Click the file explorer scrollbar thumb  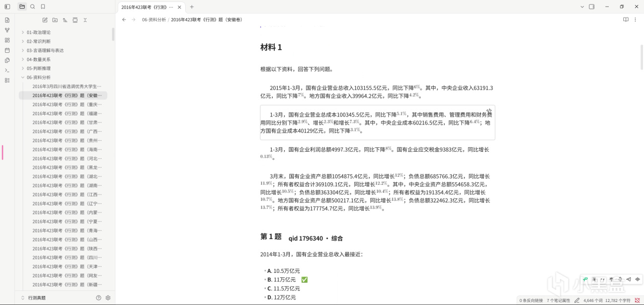(x=113, y=34)
